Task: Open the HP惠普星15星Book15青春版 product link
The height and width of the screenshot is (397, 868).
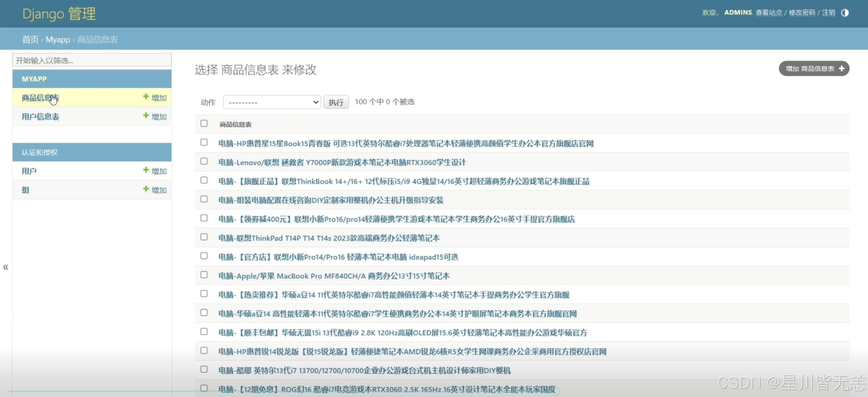Action: (406, 143)
